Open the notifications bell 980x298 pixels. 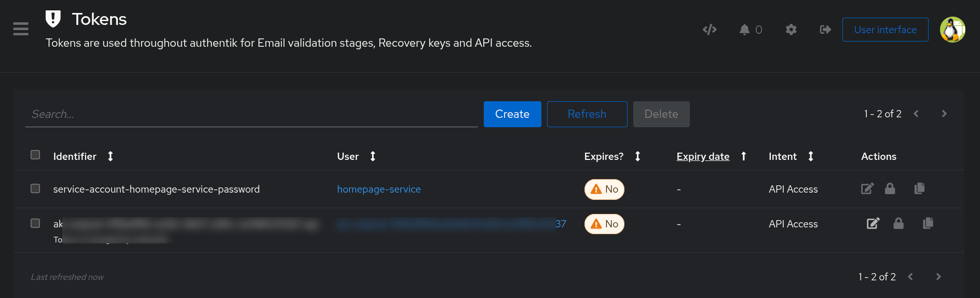(744, 30)
